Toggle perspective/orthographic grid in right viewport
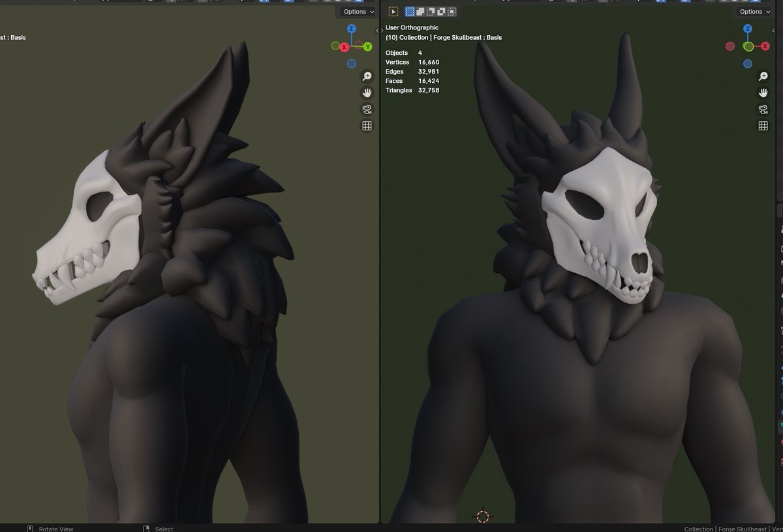This screenshot has width=783, height=532. point(763,126)
